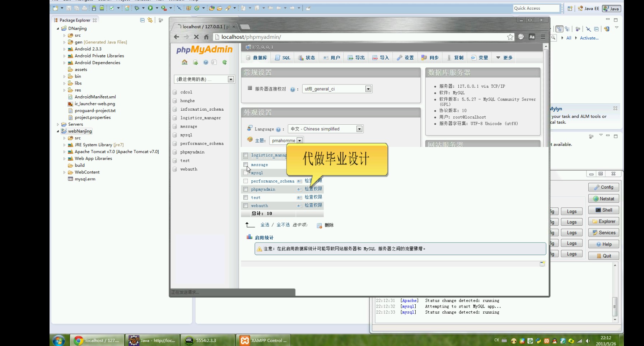The height and width of the screenshot is (346, 644).
Task: Click the browser home icon
Action: [x=206, y=37]
